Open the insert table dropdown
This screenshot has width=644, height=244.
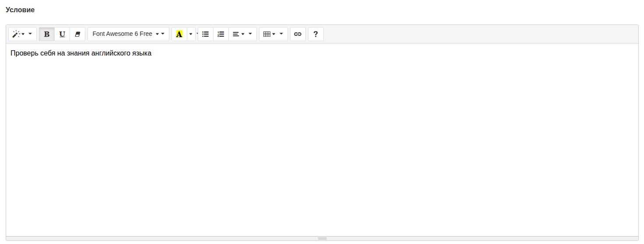coord(273,34)
